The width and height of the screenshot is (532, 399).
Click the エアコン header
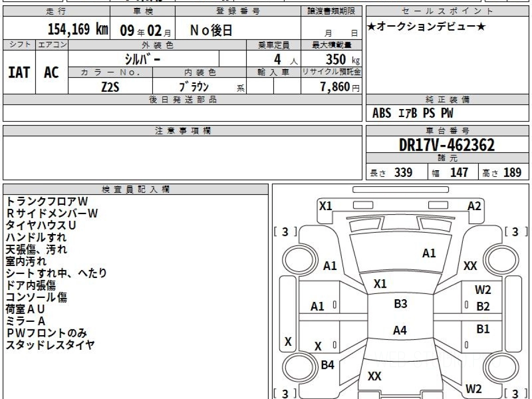tap(52, 45)
